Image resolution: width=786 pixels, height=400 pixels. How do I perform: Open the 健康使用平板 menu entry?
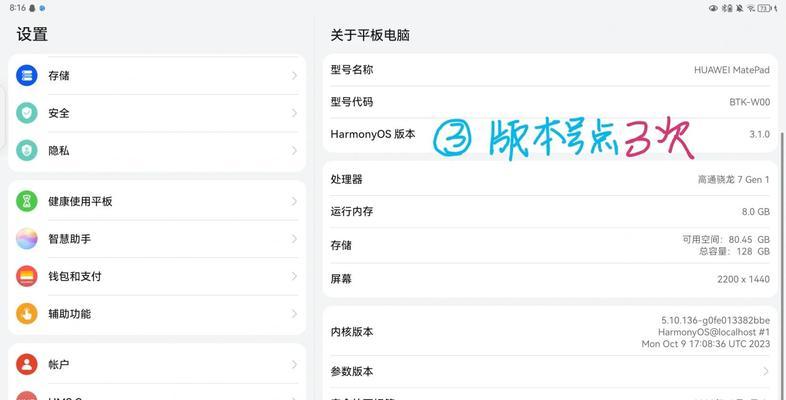point(157,201)
